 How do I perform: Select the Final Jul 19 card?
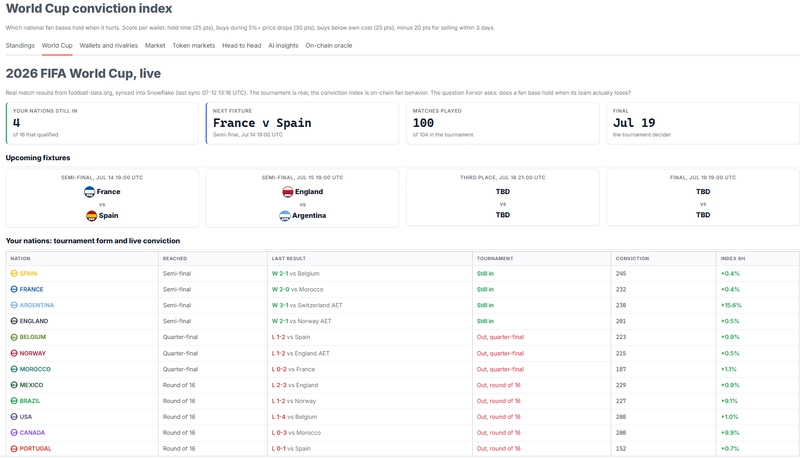click(703, 123)
